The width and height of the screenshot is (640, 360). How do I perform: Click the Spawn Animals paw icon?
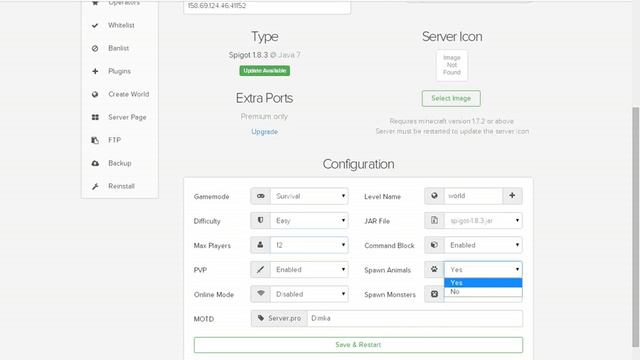(x=434, y=269)
